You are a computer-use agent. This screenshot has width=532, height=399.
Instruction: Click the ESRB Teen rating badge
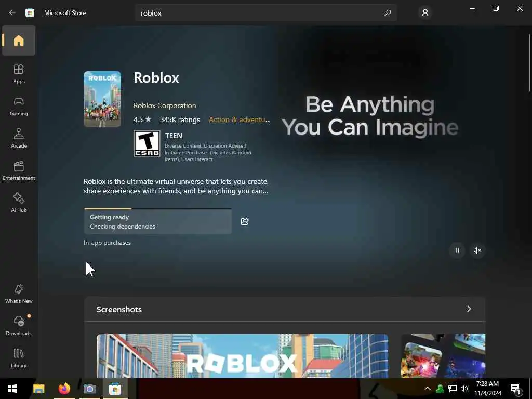pyautogui.click(x=147, y=143)
